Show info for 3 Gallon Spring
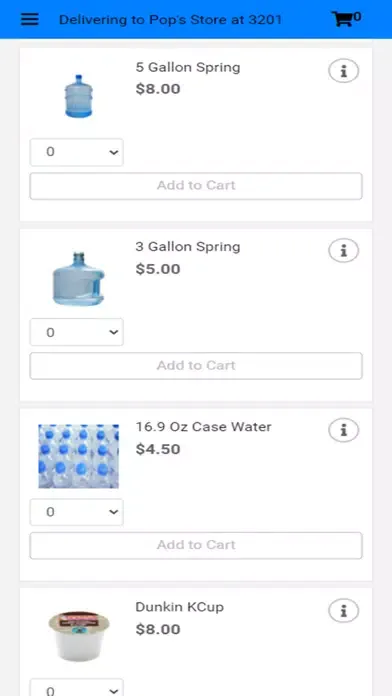 pyautogui.click(x=344, y=251)
